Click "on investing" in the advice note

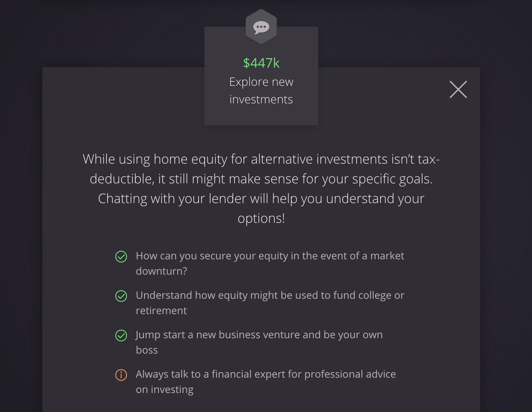pyautogui.click(x=165, y=390)
